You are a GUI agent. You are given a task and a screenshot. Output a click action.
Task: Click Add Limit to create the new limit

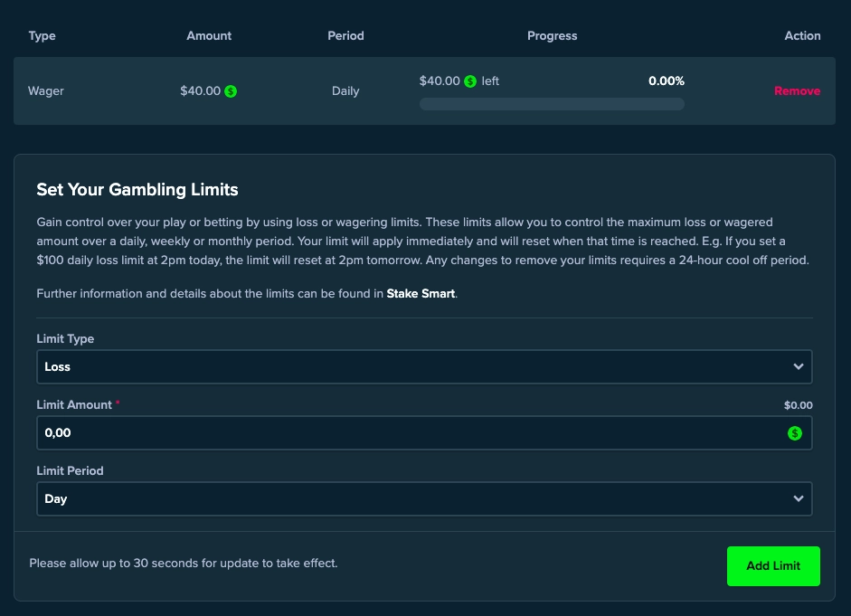773,565
